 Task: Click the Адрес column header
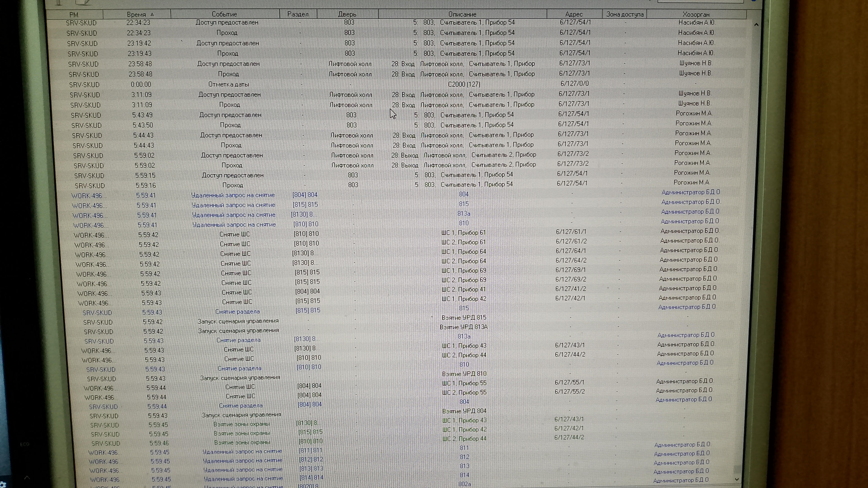coord(573,14)
